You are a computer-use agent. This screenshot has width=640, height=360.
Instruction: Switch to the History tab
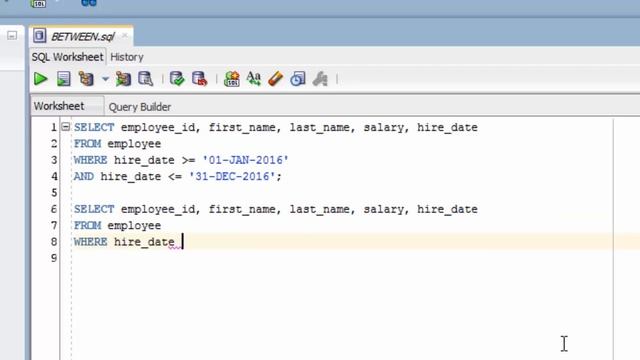[x=127, y=57]
